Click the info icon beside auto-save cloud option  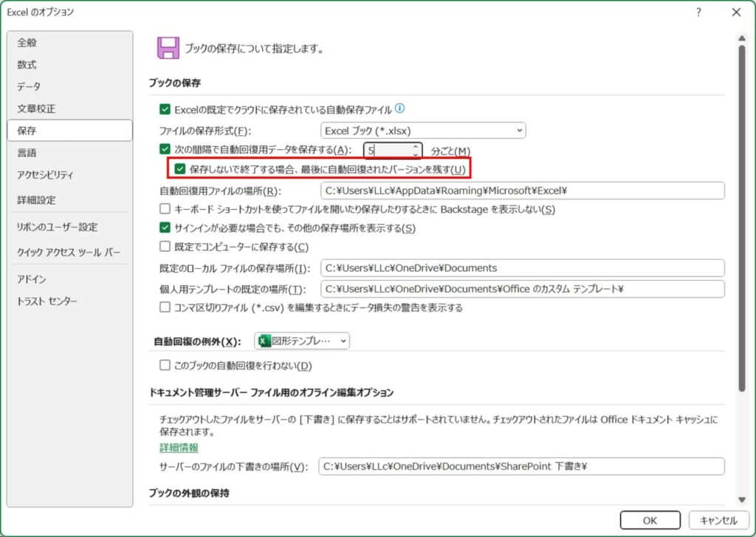pos(399,109)
